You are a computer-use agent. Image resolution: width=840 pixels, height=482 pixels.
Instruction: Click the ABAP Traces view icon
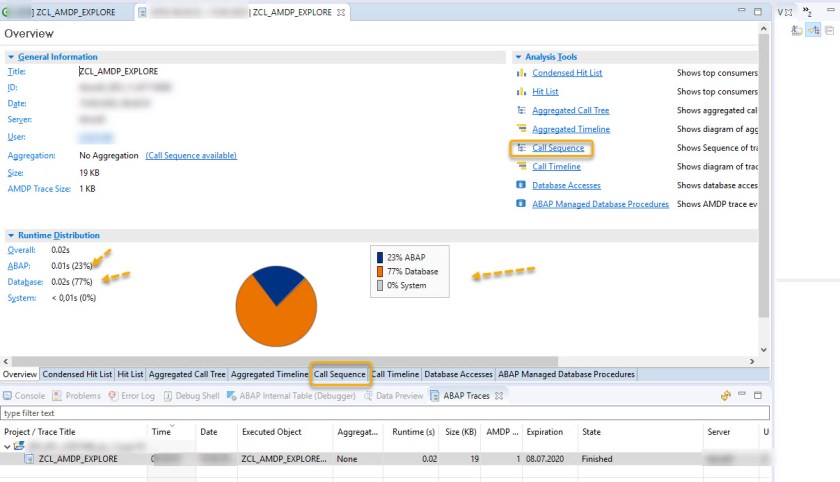click(435, 396)
